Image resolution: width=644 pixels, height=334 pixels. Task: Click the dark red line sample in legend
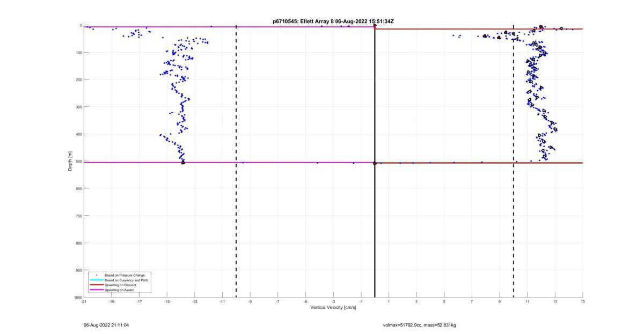click(96, 285)
